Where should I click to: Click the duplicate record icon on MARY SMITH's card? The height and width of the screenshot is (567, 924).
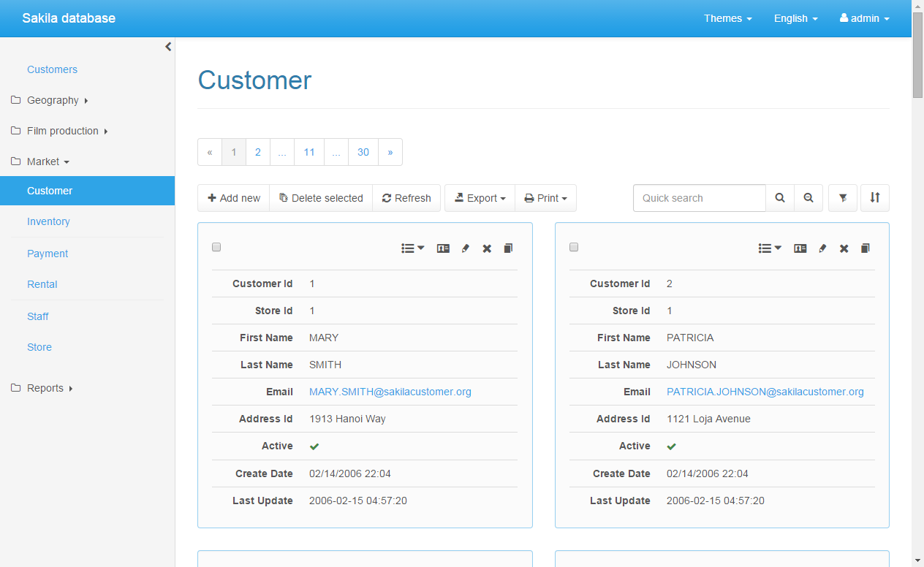(x=508, y=248)
